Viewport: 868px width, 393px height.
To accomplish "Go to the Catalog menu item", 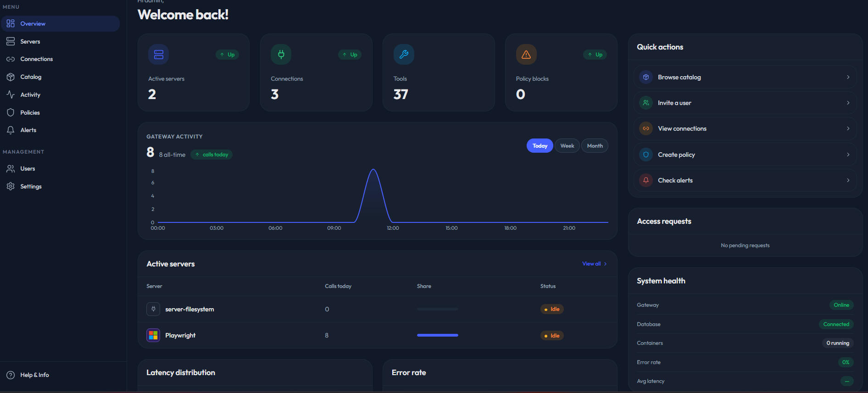I will tap(61, 77).
